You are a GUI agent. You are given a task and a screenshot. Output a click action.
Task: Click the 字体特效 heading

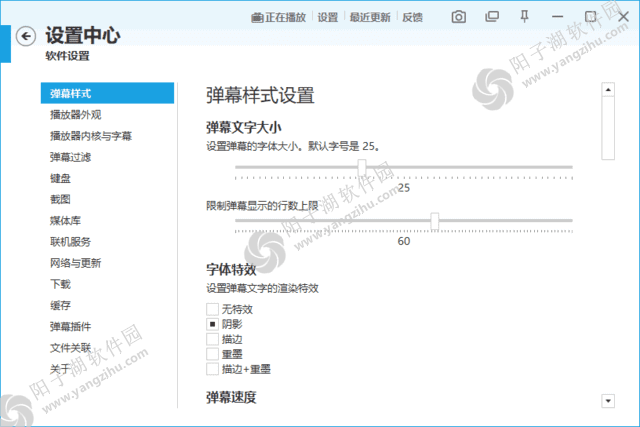[231, 269]
